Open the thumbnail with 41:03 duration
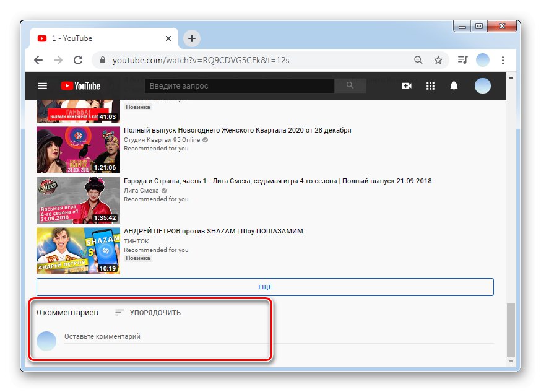Image resolution: width=541 pixels, height=392 pixels. (x=79, y=111)
